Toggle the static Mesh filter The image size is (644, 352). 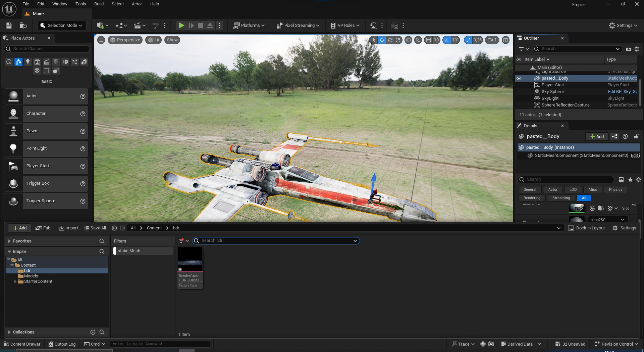[x=143, y=251]
